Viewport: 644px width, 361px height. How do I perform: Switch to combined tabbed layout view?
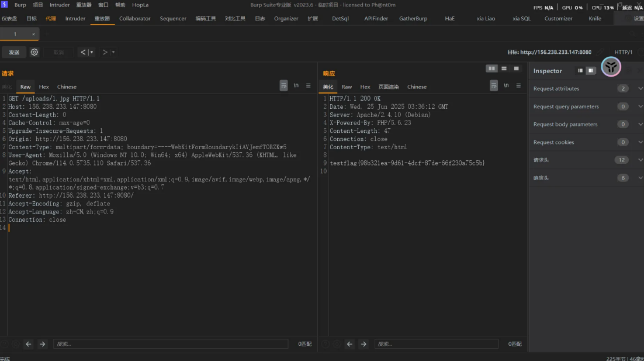point(516,68)
